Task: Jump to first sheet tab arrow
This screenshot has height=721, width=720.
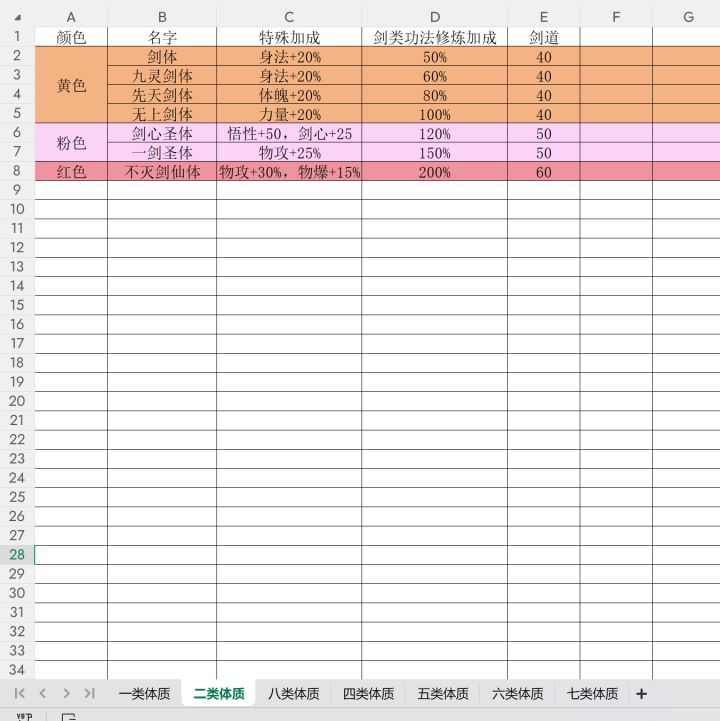Action: coord(19,693)
